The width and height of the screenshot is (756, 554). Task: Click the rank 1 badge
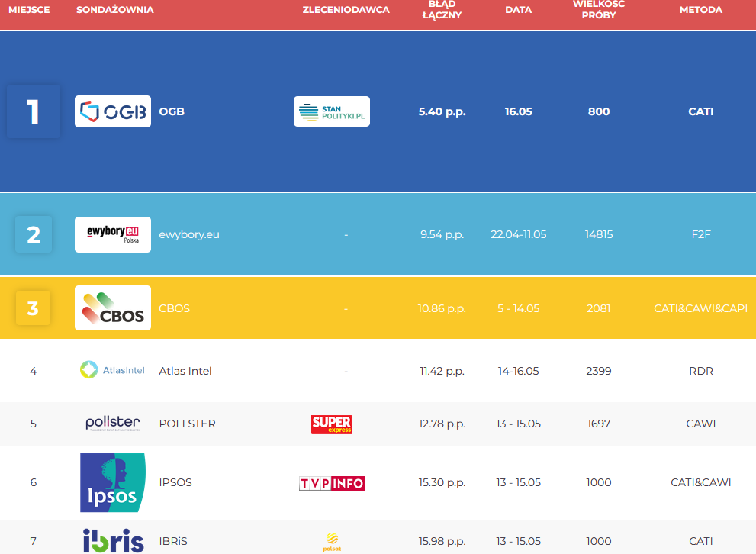[x=34, y=111]
